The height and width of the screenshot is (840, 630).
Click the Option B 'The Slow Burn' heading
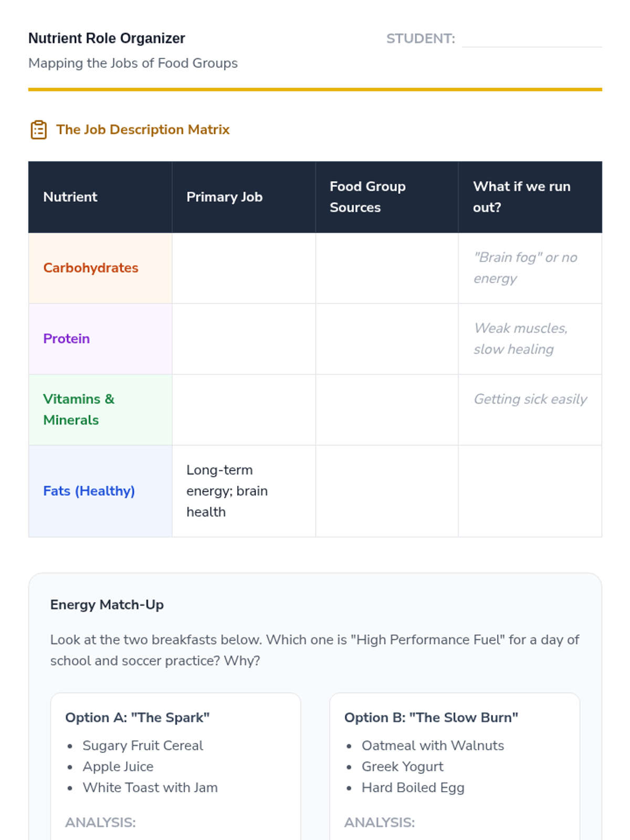(431, 718)
